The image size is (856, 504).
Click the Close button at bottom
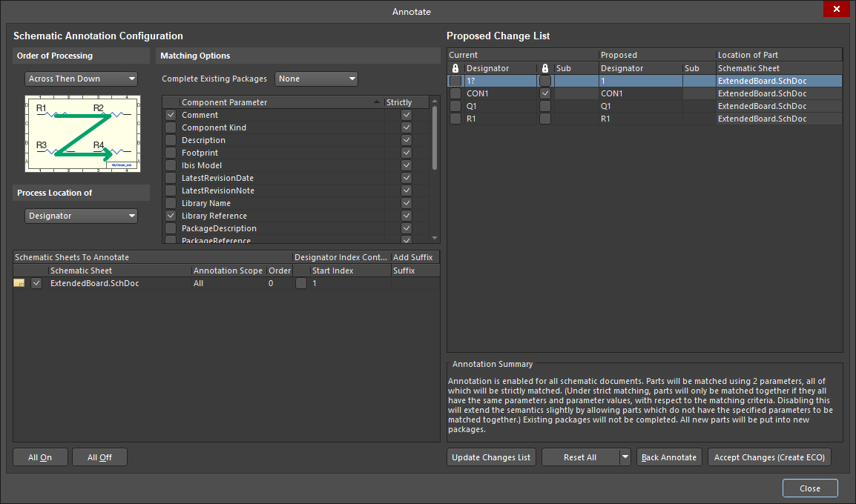[810, 488]
